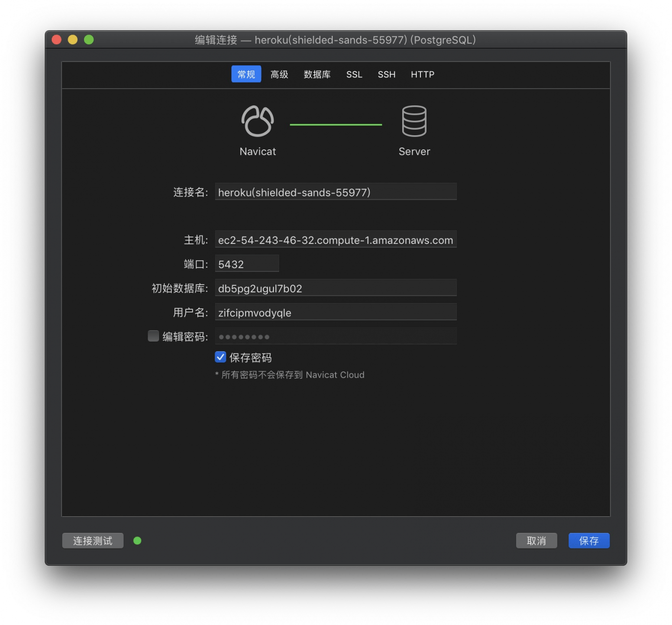The height and width of the screenshot is (625, 672).
Task: Click the 用户名 field zifcipmvodyqle
Action: point(336,312)
